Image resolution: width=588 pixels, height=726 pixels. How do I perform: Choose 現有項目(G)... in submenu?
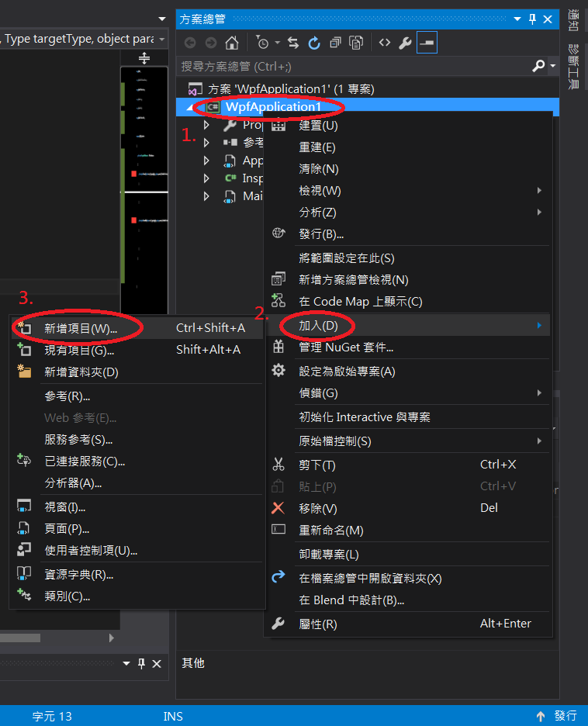click(137, 350)
